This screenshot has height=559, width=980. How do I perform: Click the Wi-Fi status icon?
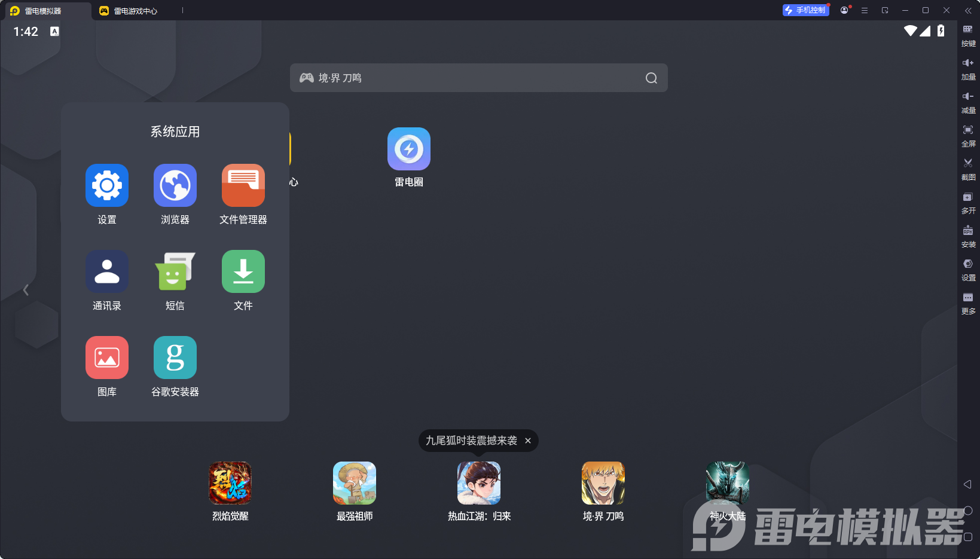(x=911, y=30)
